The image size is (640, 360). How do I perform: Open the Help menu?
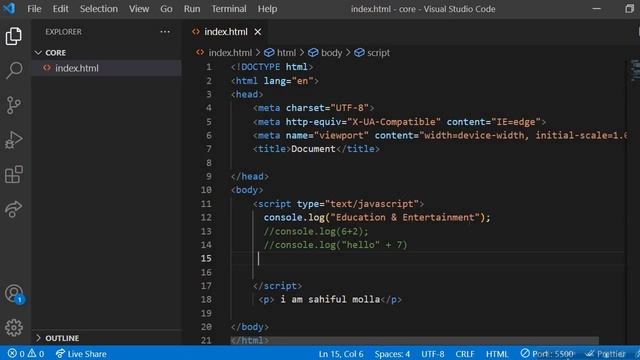point(267,9)
